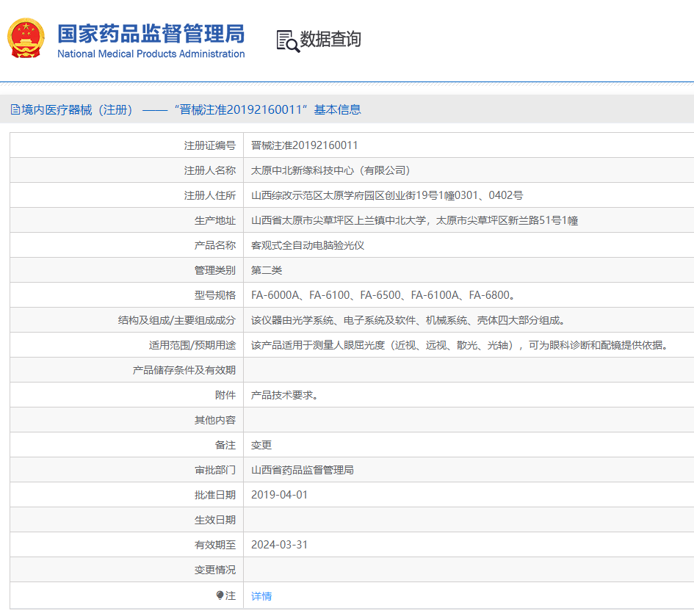Click the 产品储存条件及有效期 label

(184, 370)
